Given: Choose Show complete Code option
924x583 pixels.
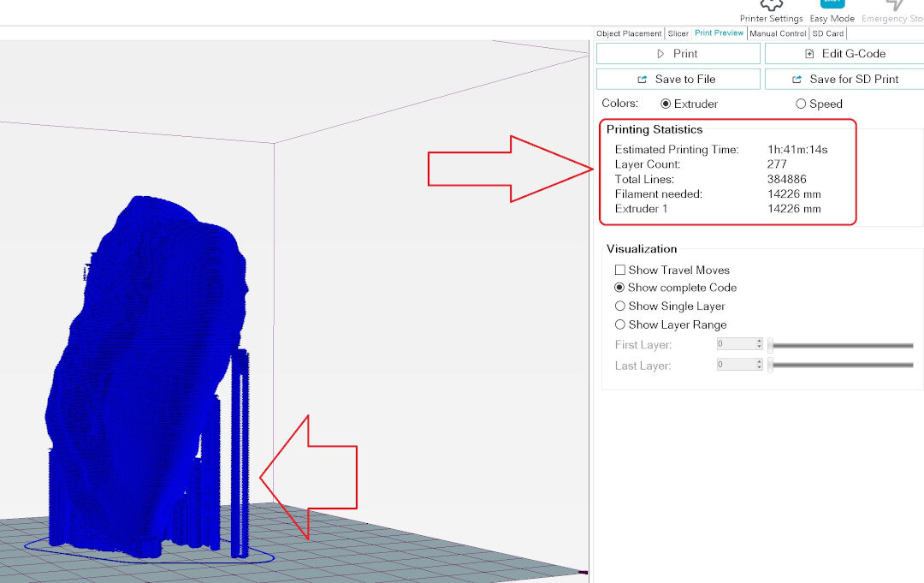Looking at the screenshot, I should (619, 288).
